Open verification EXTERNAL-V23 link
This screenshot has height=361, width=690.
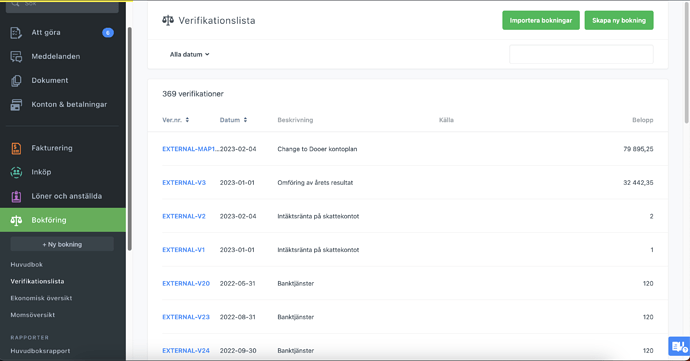pyautogui.click(x=186, y=317)
